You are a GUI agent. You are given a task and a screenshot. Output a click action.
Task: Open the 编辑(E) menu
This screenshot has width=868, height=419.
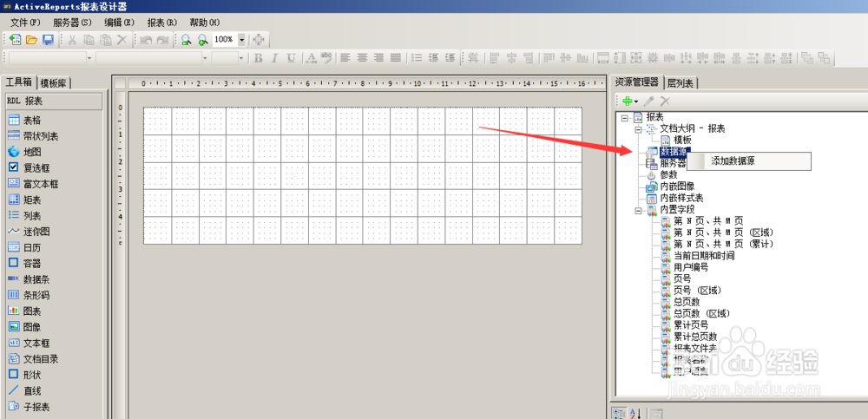[x=119, y=23]
